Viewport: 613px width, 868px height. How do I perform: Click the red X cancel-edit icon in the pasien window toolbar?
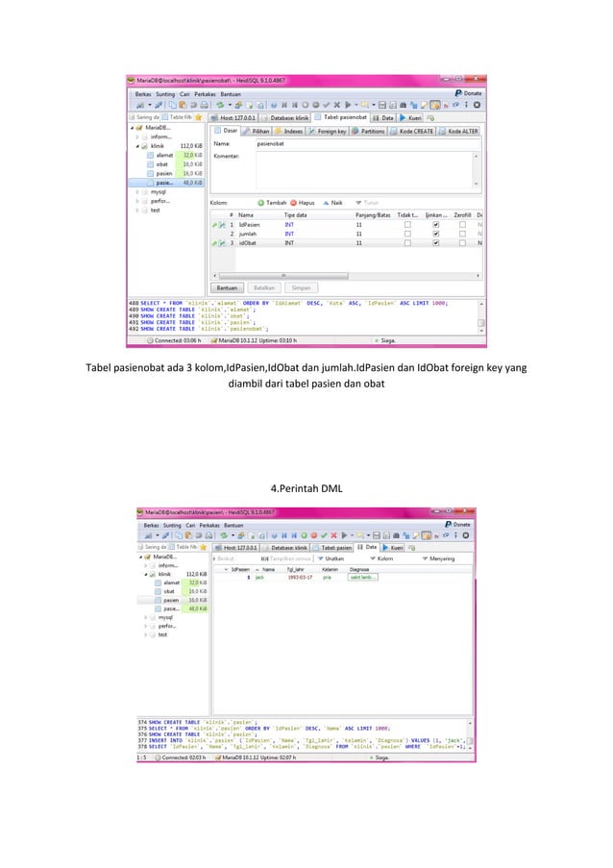tap(333, 535)
